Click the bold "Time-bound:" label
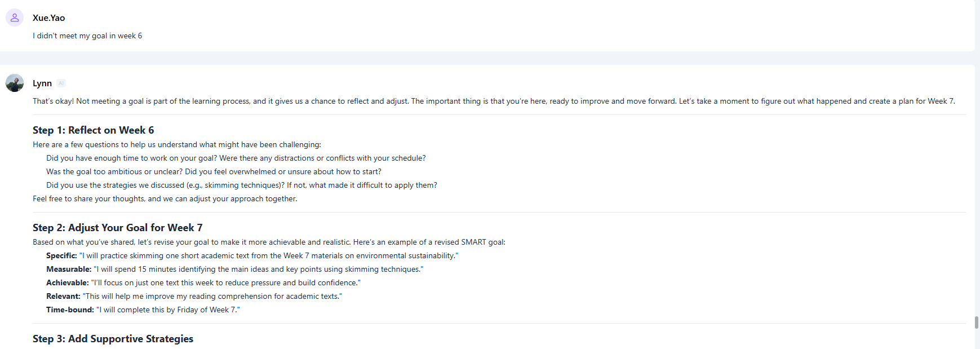The width and height of the screenshot is (980, 349). click(70, 310)
